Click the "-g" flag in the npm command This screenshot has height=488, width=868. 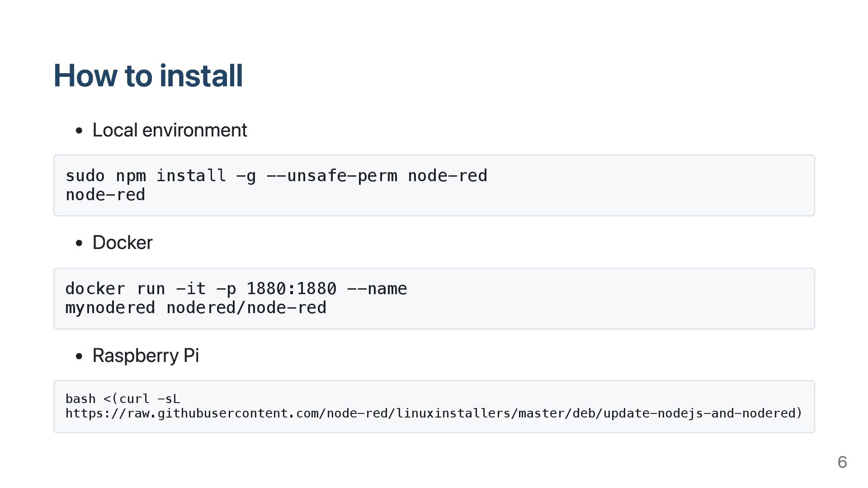(246, 176)
